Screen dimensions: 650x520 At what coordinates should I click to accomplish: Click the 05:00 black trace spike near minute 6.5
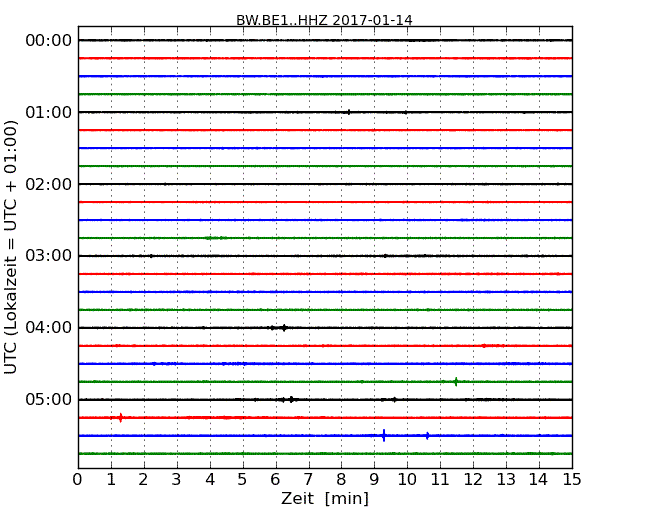click(292, 399)
